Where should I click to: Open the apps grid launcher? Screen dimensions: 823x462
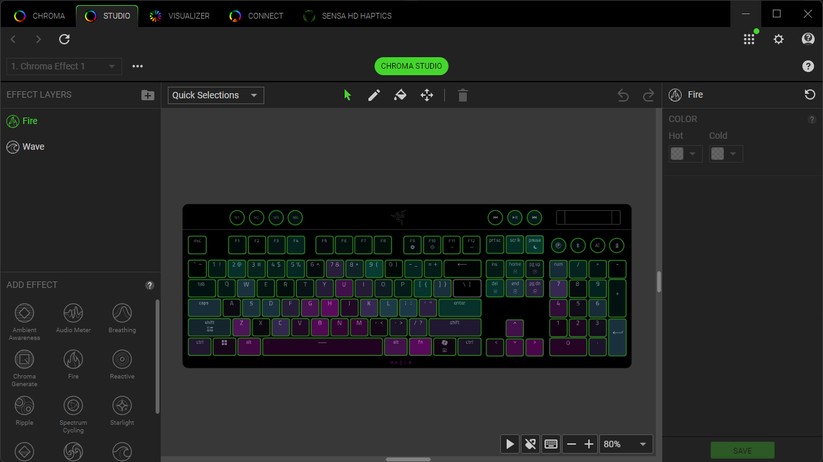click(750, 39)
